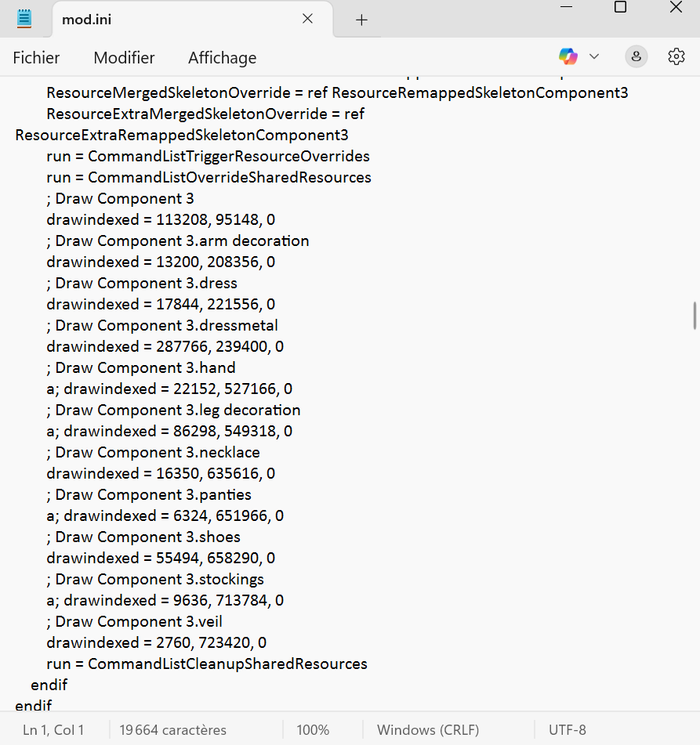Click line 'drawindexed = 287766, 239400, 0'

(165, 346)
